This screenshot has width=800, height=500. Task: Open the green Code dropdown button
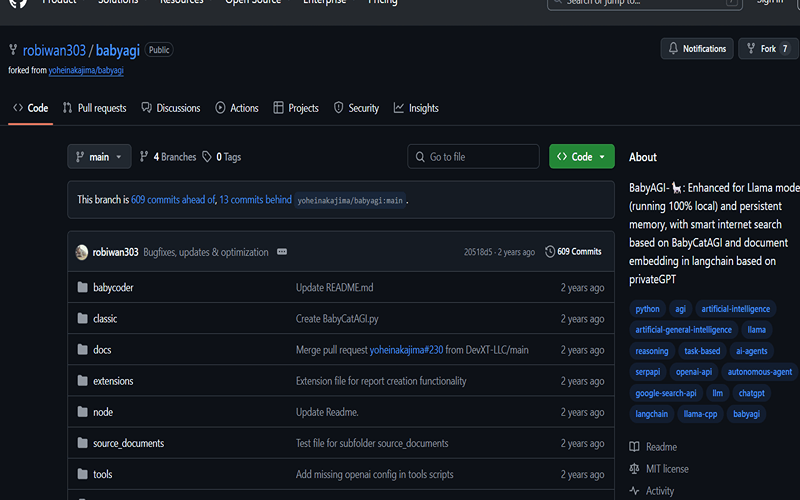coord(582,157)
